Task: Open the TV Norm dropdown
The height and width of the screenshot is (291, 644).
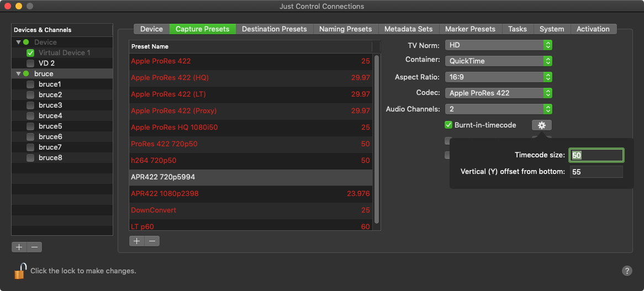Action: pyautogui.click(x=499, y=45)
